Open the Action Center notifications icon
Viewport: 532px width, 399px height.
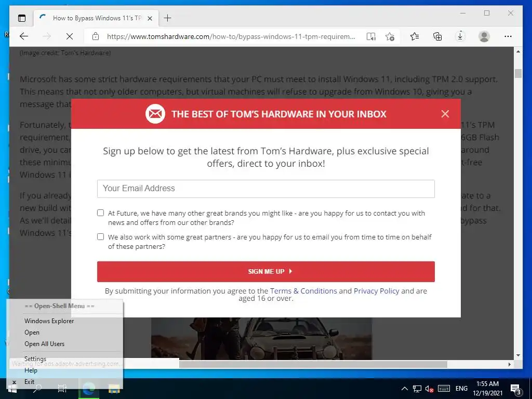click(x=516, y=389)
